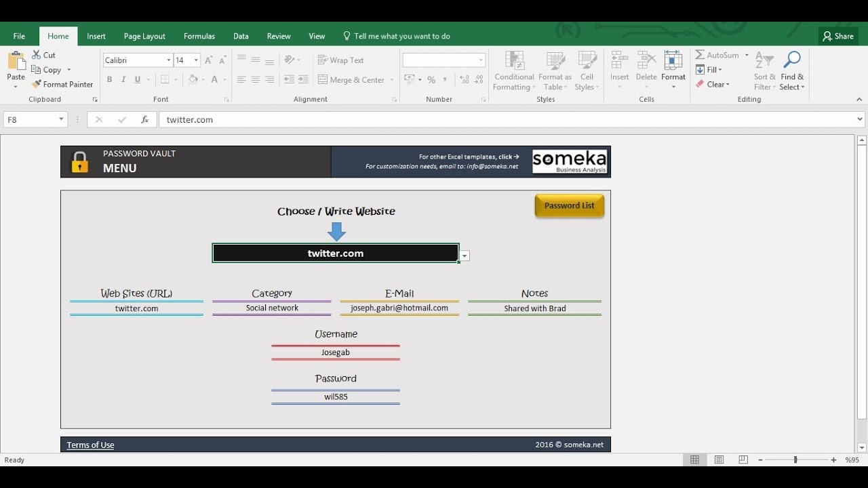Click the Format Painter brush icon
Screen dimensions: 868x488
click(x=37, y=85)
